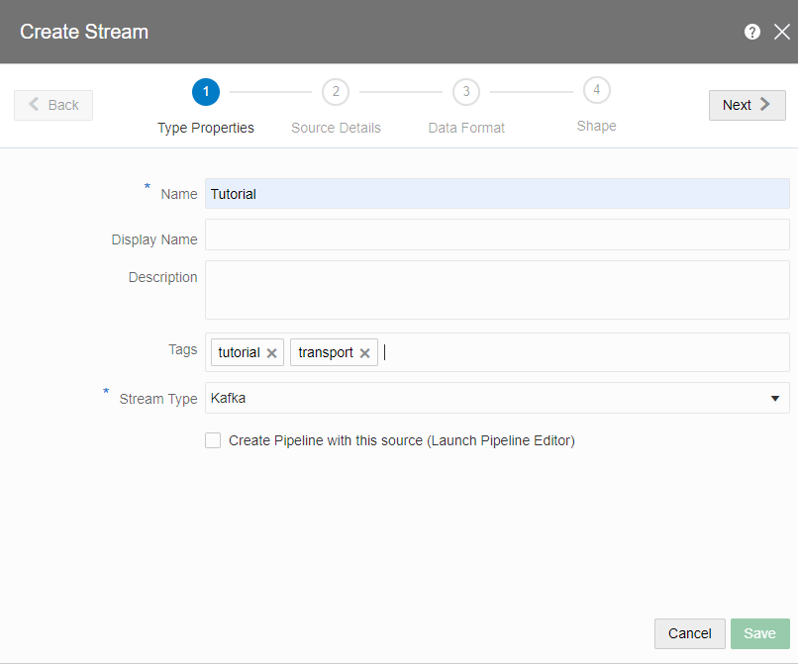Jump to step 2 Source Details

(335, 92)
